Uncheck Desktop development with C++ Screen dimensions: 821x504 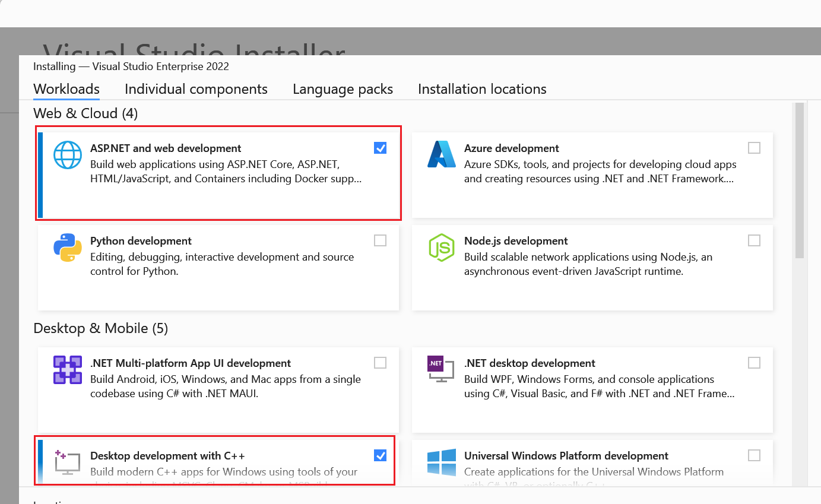380,455
